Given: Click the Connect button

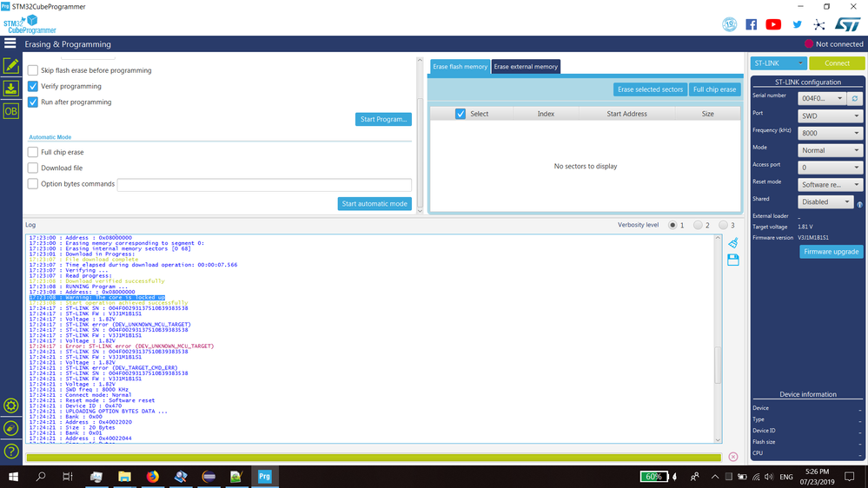Looking at the screenshot, I should pyautogui.click(x=837, y=63).
